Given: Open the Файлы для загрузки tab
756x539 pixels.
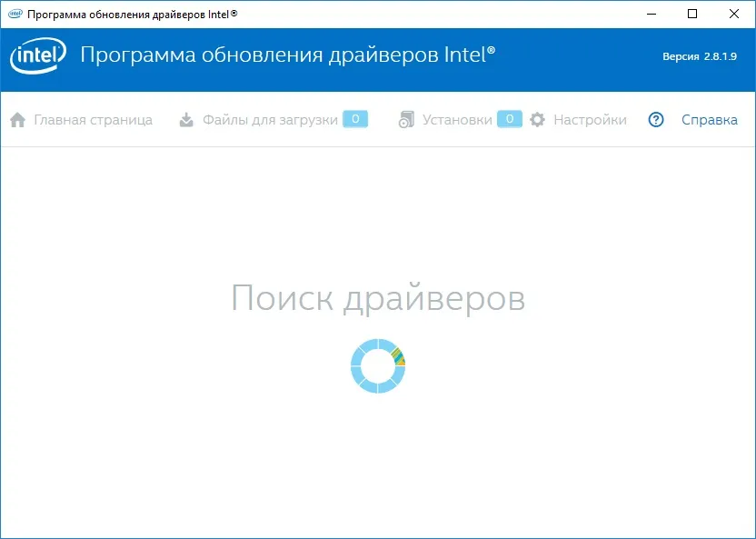Looking at the screenshot, I should tap(270, 120).
